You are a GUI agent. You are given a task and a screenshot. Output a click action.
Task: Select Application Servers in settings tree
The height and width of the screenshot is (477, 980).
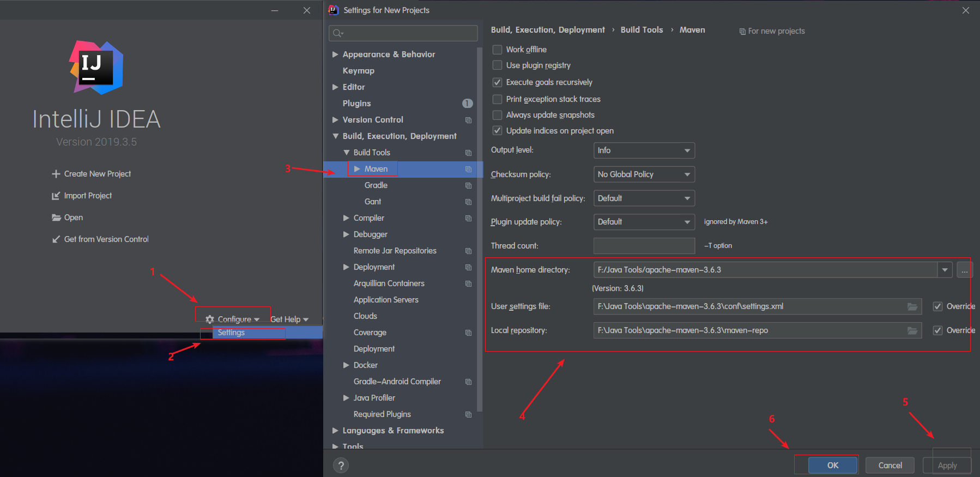point(386,300)
